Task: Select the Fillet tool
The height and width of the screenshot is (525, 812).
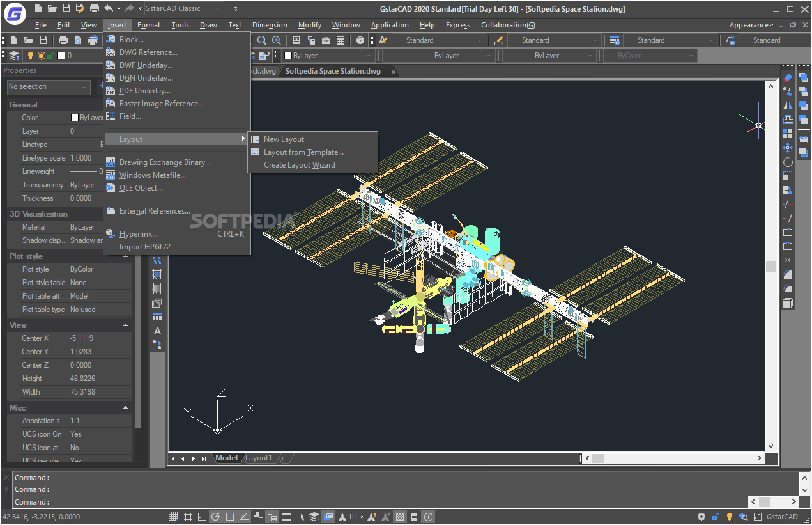Action: 788,288
